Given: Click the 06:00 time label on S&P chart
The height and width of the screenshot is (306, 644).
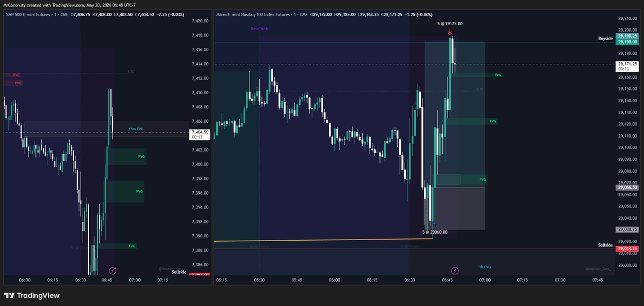Looking at the screenshot, I should pyautogui.click(x=25, y=280).
